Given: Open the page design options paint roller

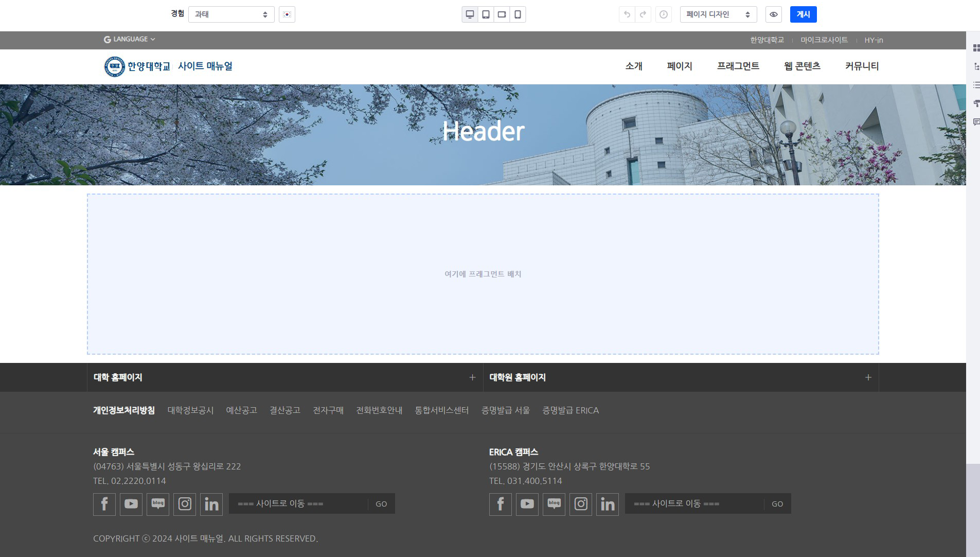Looking at the screenshot, I should 976,103.
